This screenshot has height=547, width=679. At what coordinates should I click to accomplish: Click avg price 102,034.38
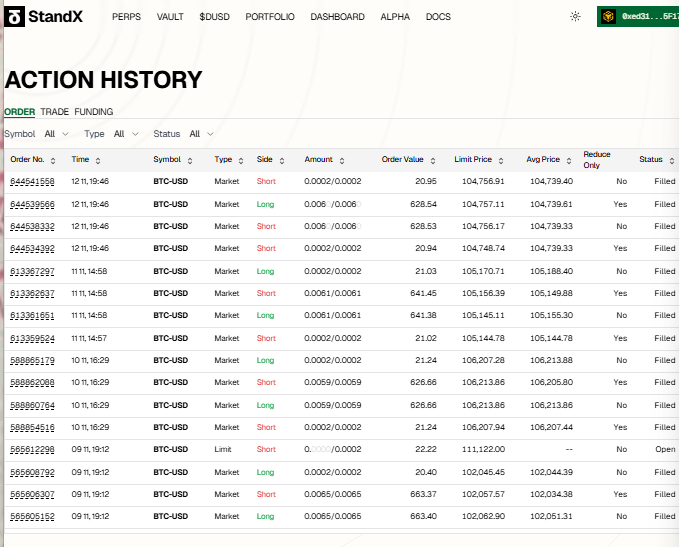551,494
